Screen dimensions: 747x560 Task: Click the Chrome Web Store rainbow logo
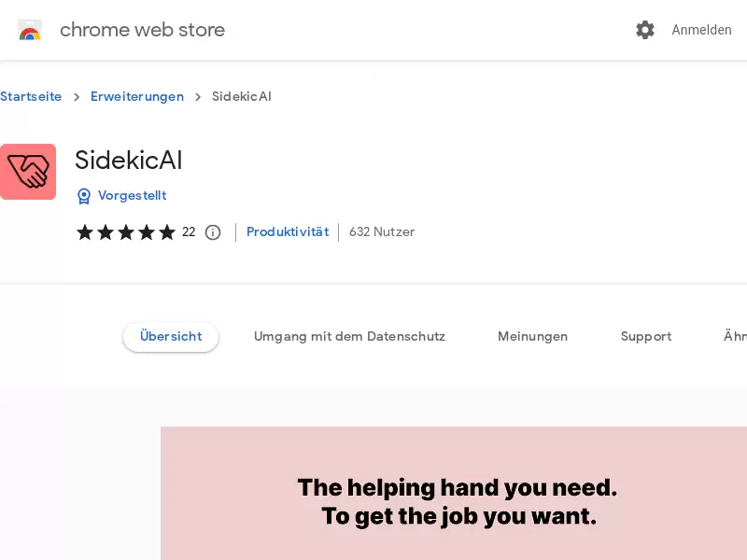[30, 30]
